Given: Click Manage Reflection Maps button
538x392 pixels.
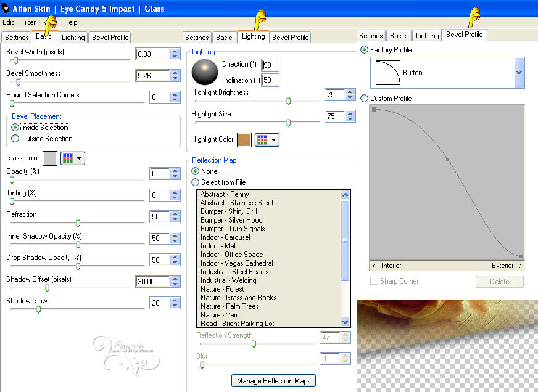Looking at the screenshot, I should pos(273,381).
